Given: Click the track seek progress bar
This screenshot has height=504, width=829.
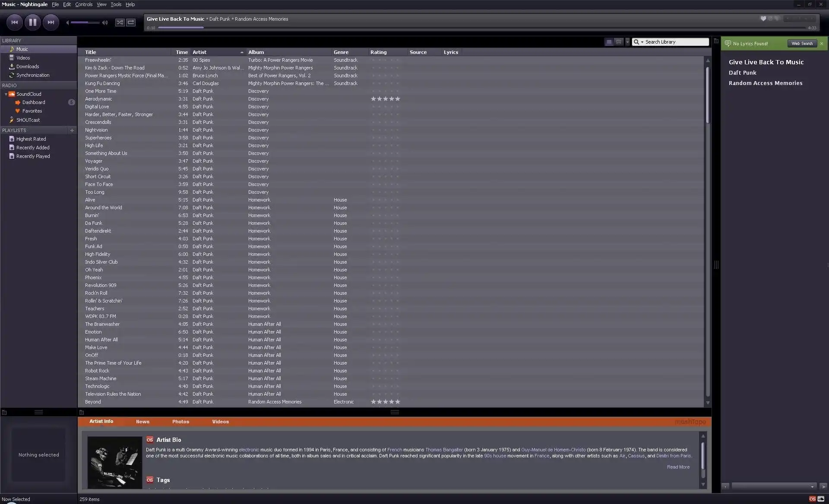Looking at the screenshot, I should coord(432,28).
